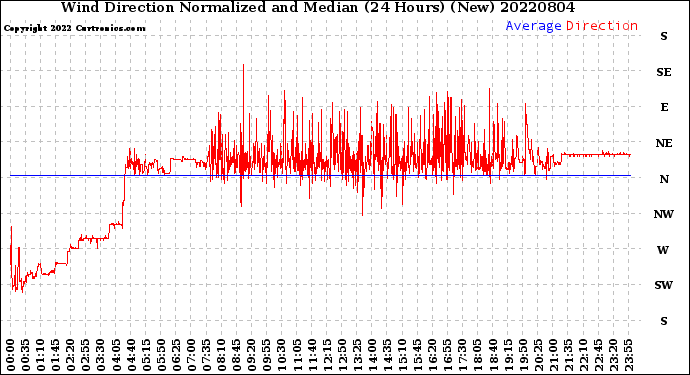This screenshot has height=375, width=690.
Task: Click the 'N' direction axis label
Action: tap(664, 179)
